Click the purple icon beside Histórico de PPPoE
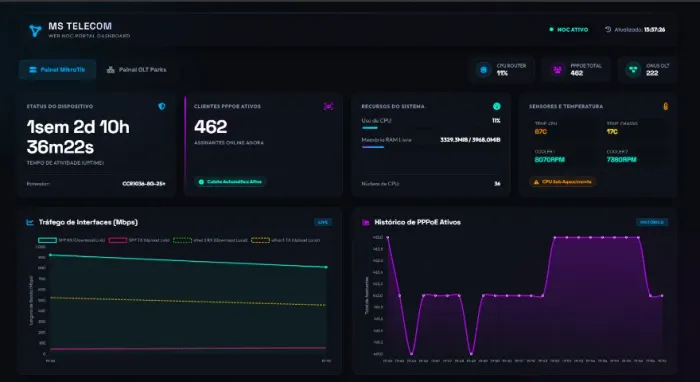This screenshot has width=700, height=382. tap(366, 222)
